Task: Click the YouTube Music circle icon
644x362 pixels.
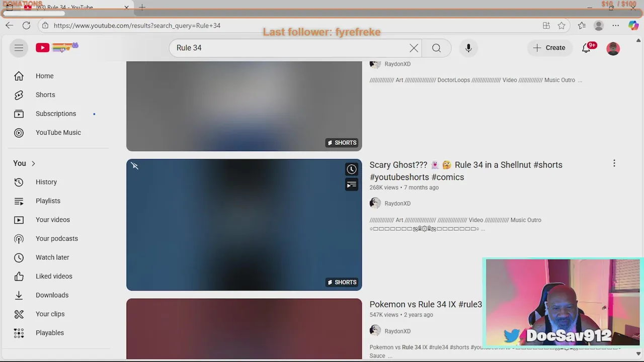Action: tap(19, 132)
